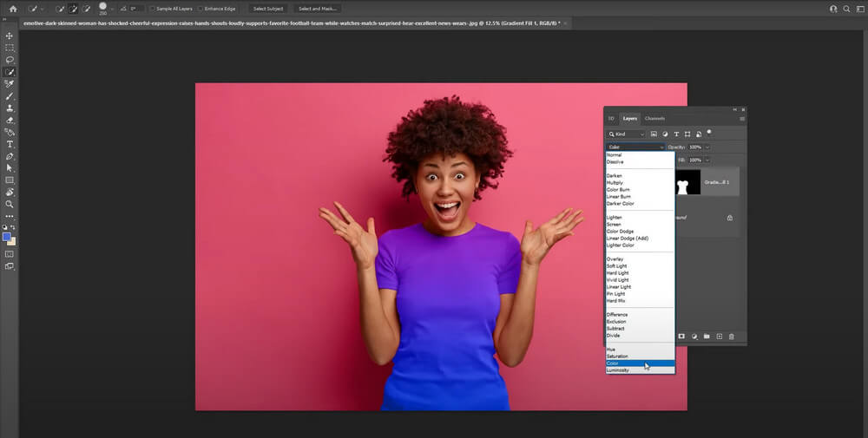Open Edit Toolbar three-dots icon
Viewport: 868px width, 438px height.
pyautogui.click(x=10, y=216)
